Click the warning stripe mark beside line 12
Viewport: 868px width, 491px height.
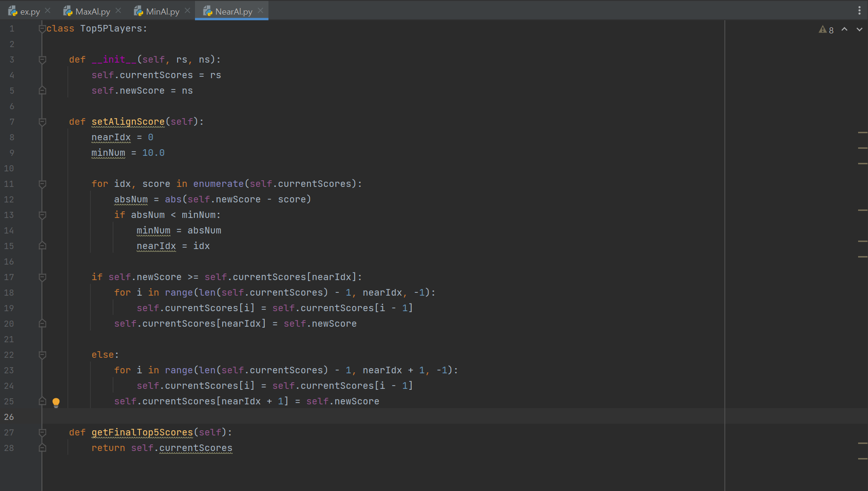862,210
